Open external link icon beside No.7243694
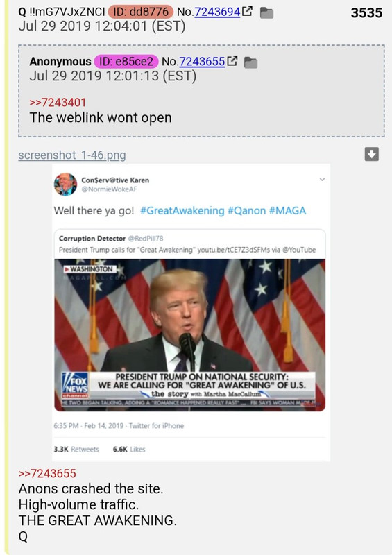Image resolution: width=392 pixels, height=555 pixels. tap(247, 11)
